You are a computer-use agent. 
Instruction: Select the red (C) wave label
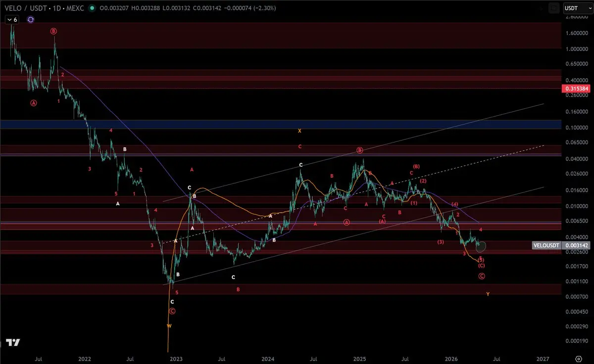click(x=481, y=266)
